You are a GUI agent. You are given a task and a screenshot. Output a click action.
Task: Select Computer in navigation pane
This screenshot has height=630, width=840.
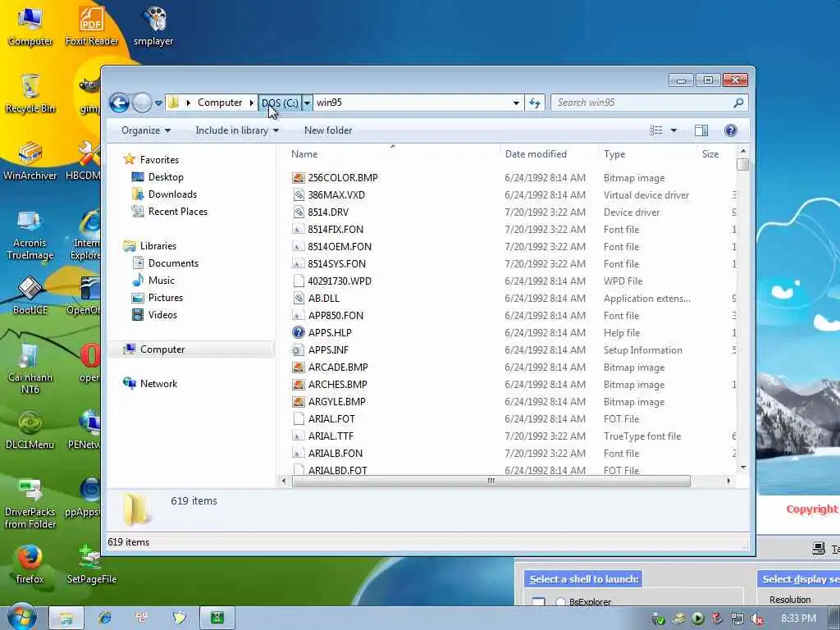162,349
